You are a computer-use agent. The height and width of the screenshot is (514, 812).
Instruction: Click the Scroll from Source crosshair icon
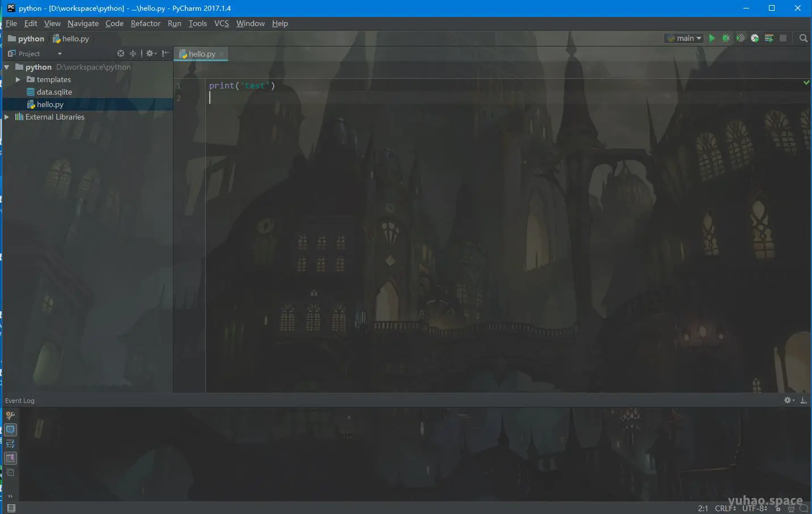120,53
